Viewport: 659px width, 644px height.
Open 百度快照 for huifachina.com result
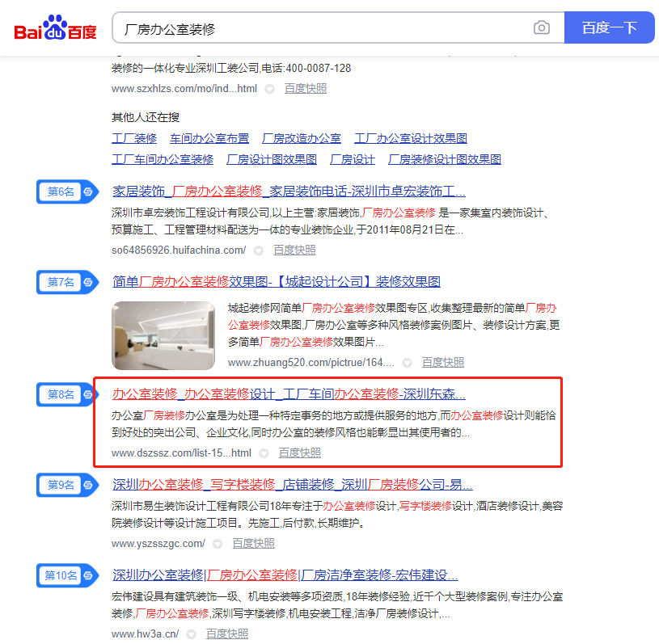(294, 250)
